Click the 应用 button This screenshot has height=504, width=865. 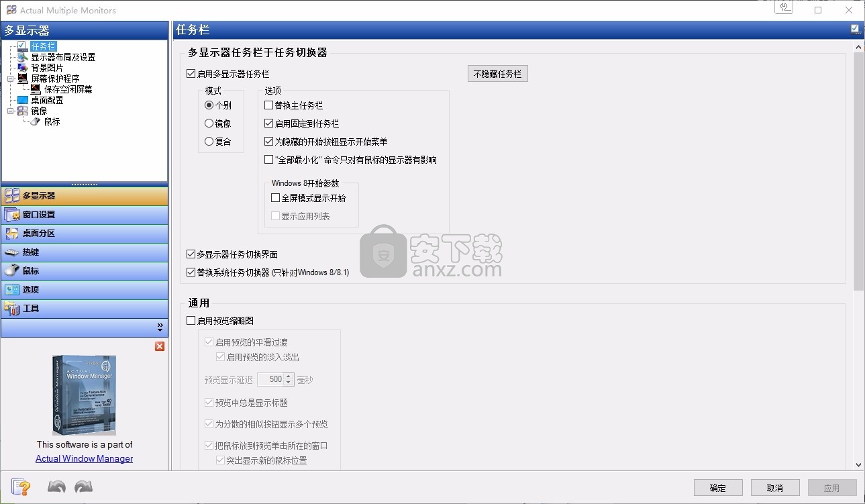point(832,488)
